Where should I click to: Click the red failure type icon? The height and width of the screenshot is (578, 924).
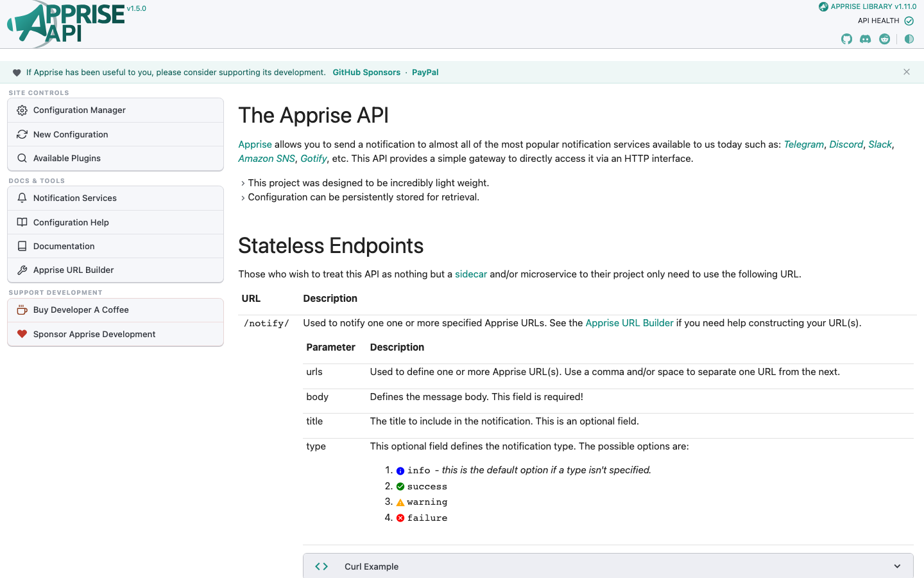coord(400,518)
